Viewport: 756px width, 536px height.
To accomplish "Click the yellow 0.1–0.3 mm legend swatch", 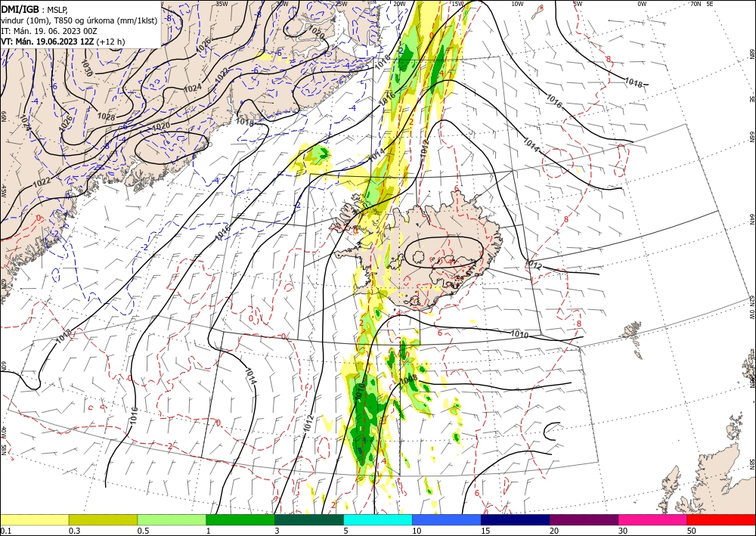I will (34, 519).
